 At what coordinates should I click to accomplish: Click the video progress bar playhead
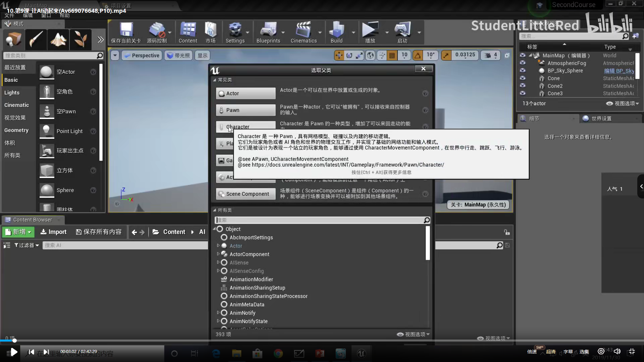click(14, 341)
